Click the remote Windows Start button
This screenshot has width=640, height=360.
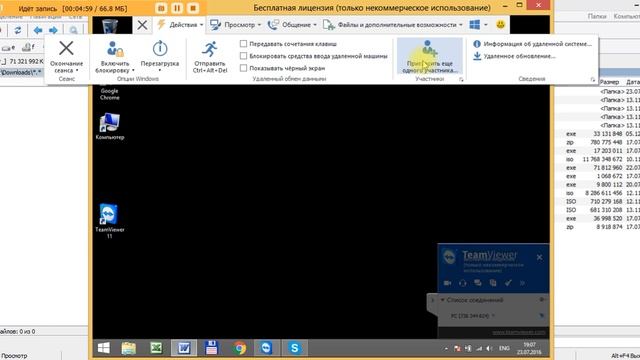(x=104, y=348)
